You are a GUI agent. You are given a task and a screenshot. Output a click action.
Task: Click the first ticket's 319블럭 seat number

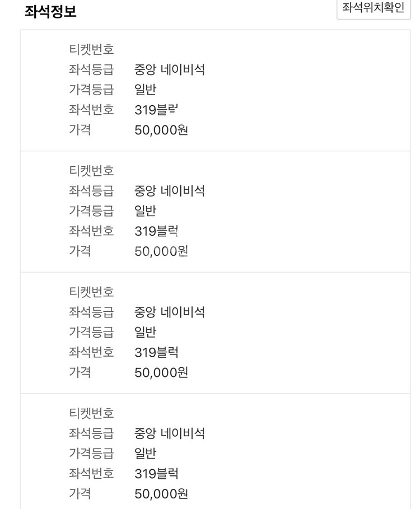156,110
